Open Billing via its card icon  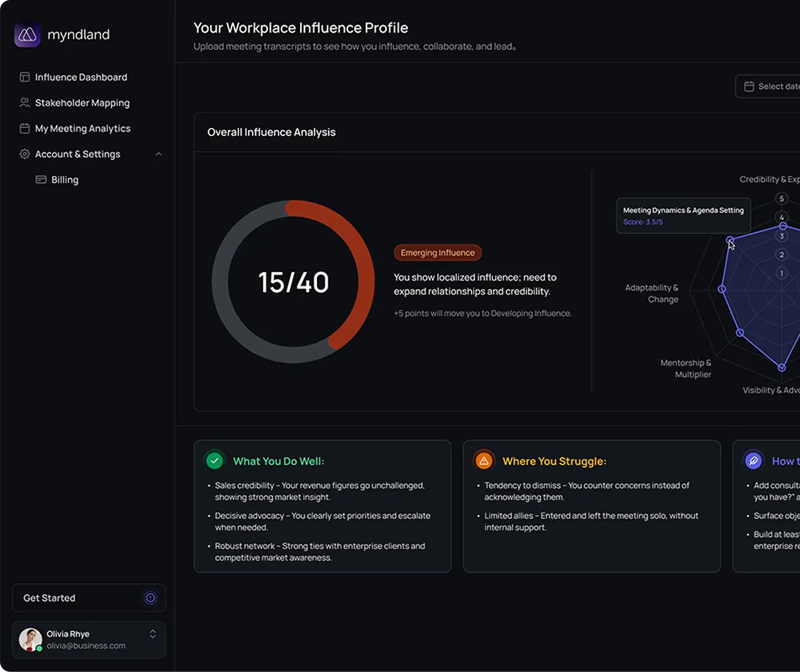click(41, 180)
